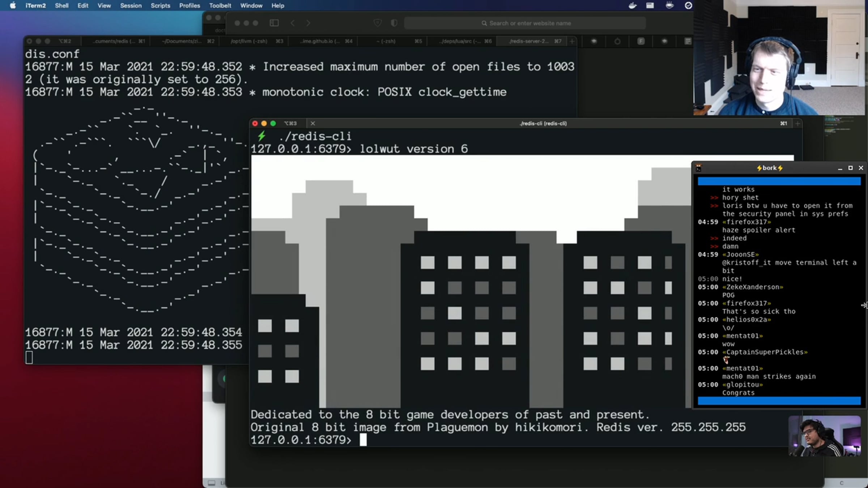The width and height of the screenshot is (868, 488).
Task: Click the command text 'lolwut version 6'
Action: 413,149
